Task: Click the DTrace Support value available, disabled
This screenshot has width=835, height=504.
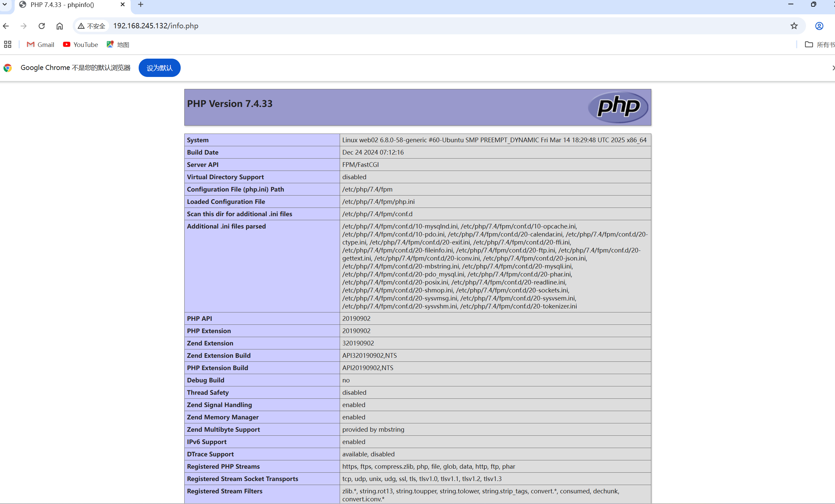Action: pos(368,454)
